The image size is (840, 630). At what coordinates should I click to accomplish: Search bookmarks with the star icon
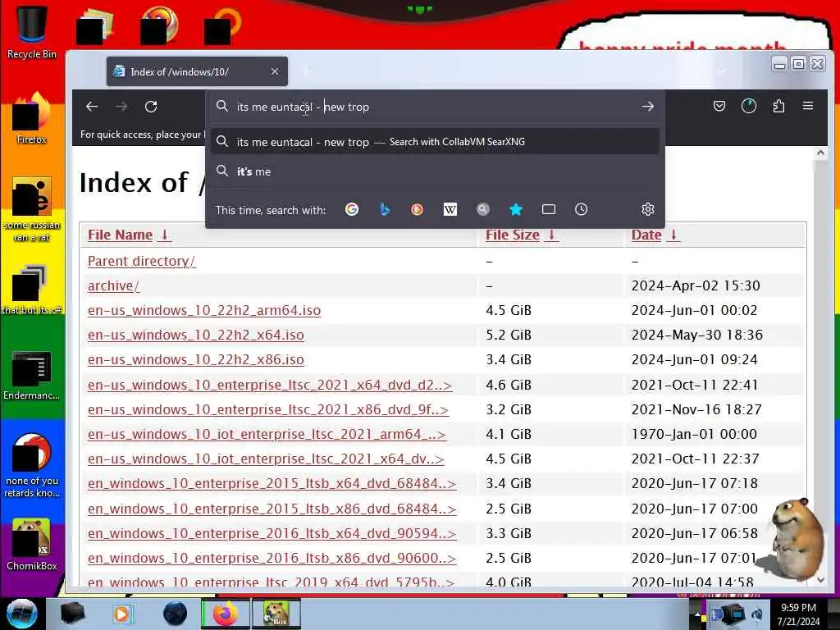(516, 209)
